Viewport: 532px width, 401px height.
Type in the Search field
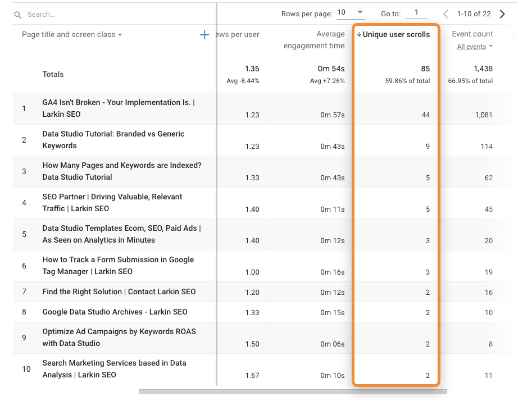112,15
